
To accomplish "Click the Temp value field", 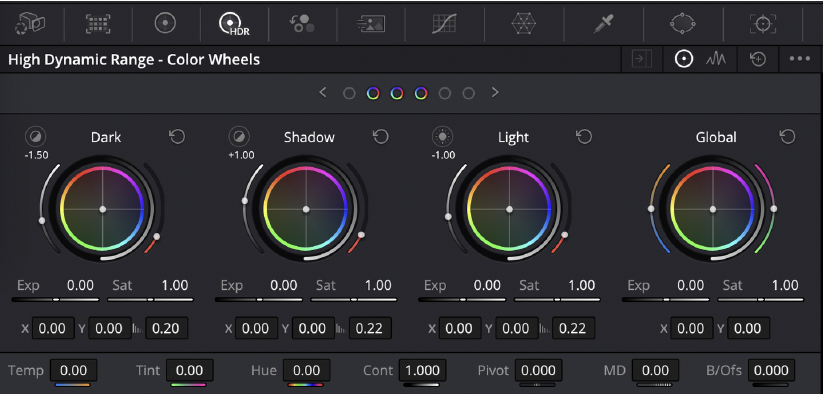I will pyautogui.click(x=74, y=370).
